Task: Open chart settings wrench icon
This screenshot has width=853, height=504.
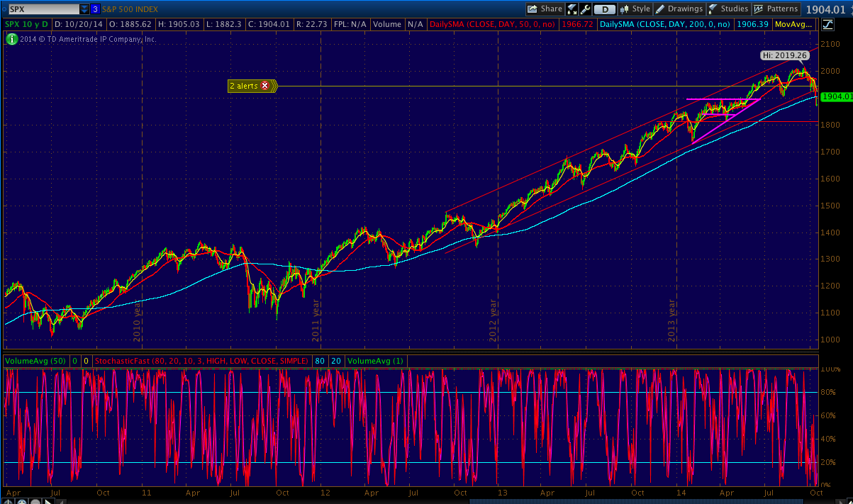Action: (x=585, y=9)
